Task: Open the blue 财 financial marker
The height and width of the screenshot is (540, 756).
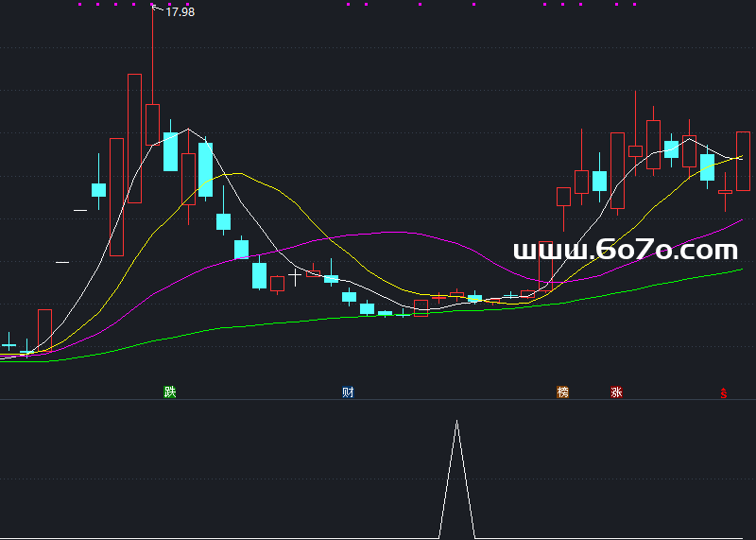Action: tap(348, 392)
